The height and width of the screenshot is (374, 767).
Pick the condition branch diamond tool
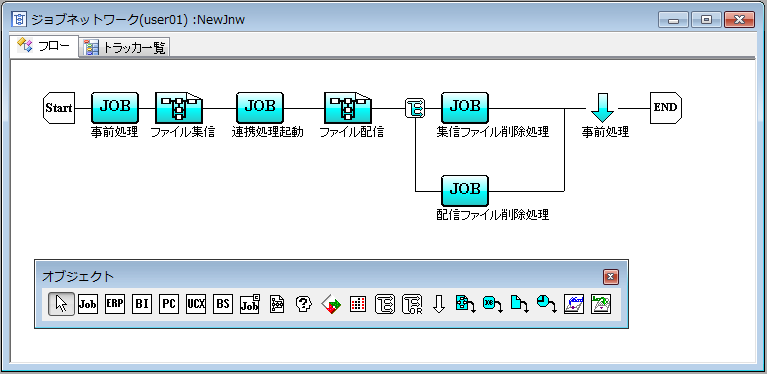tap(331, 305)
